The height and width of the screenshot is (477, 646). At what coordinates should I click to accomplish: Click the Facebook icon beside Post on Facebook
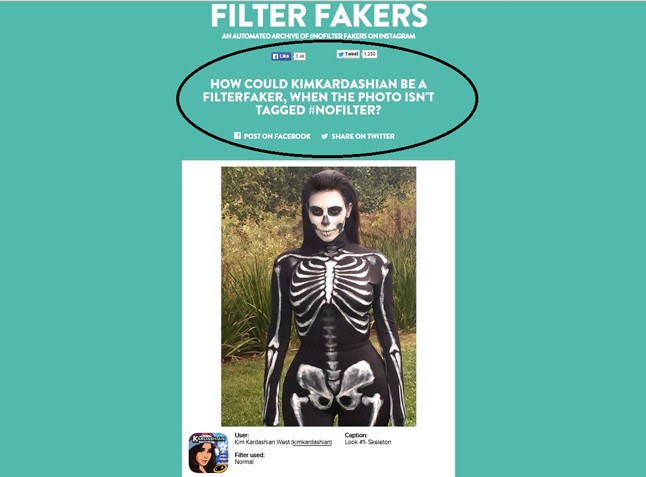pos(237,136)
